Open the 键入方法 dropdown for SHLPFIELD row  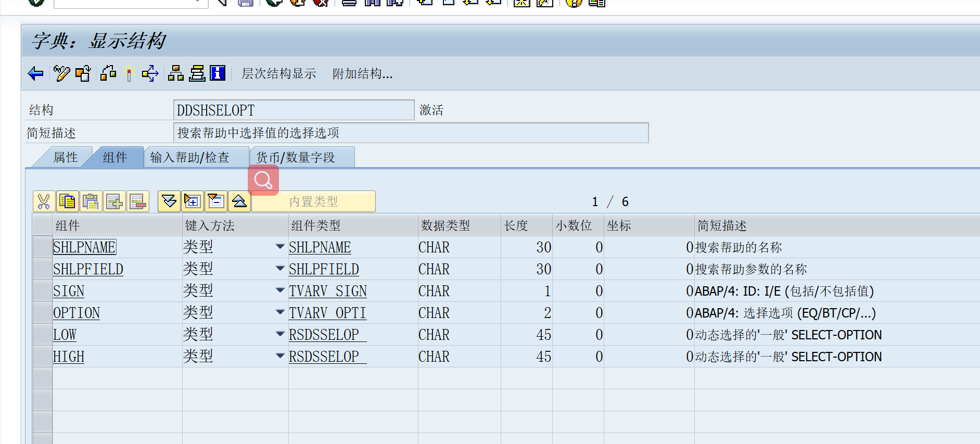coord(280,269)
